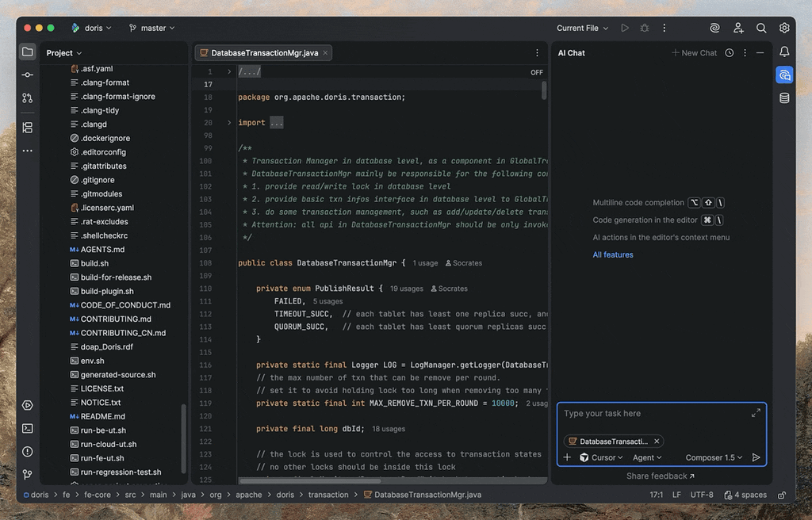
Task: Expand the chat input field with arrows icon
Action: [x=756, y=413]
